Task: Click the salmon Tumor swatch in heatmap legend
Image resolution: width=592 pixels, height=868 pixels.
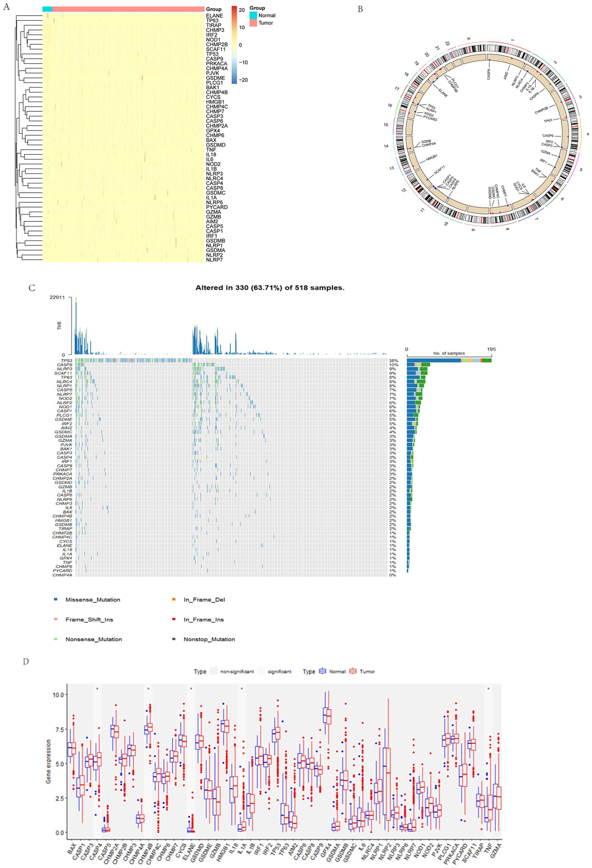Action: [254, 23]
